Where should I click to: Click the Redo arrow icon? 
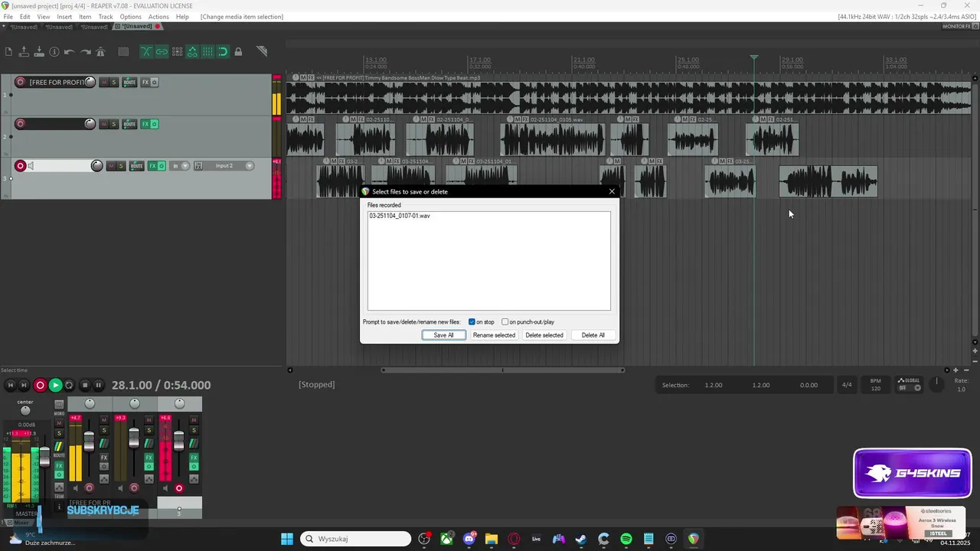(86, 52)
